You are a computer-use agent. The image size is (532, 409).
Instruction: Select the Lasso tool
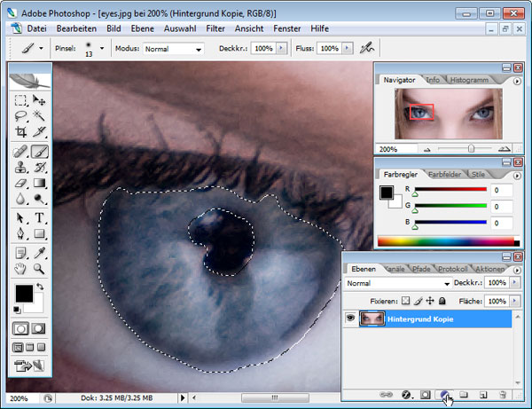click(x=21, y=116)
